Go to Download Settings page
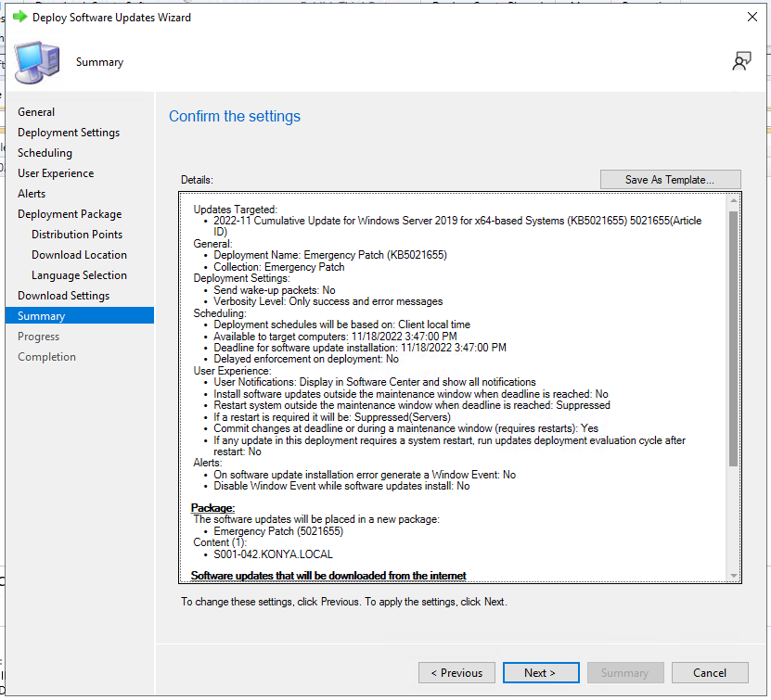The height and width of the screenshot is (700, 771). [63, 296]
